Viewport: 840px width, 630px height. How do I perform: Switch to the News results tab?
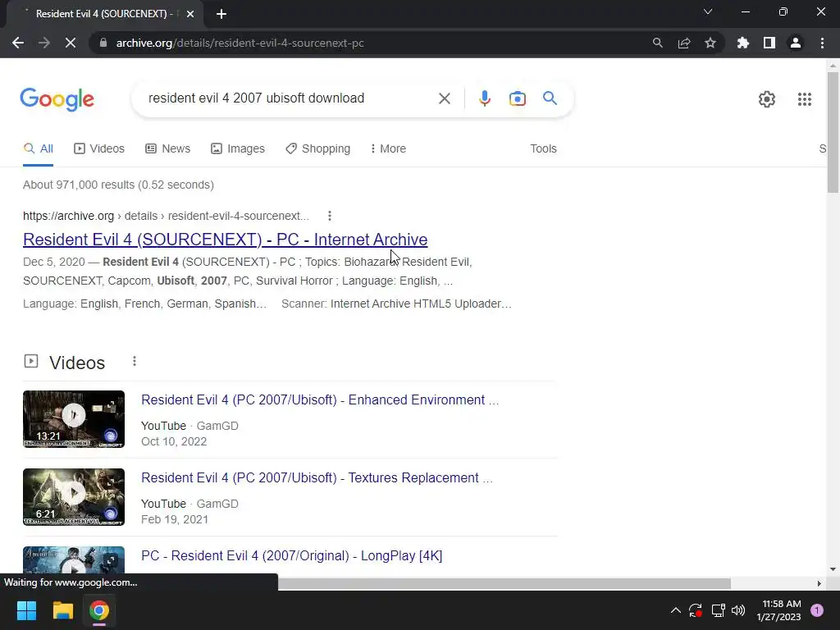tap(167, 148)
